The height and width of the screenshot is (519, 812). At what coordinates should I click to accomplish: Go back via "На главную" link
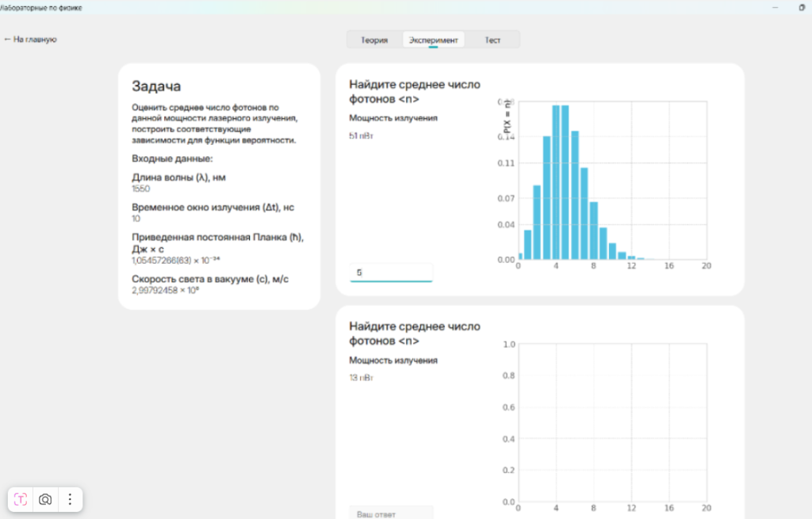pyautogui.click(x=30, y=39)
